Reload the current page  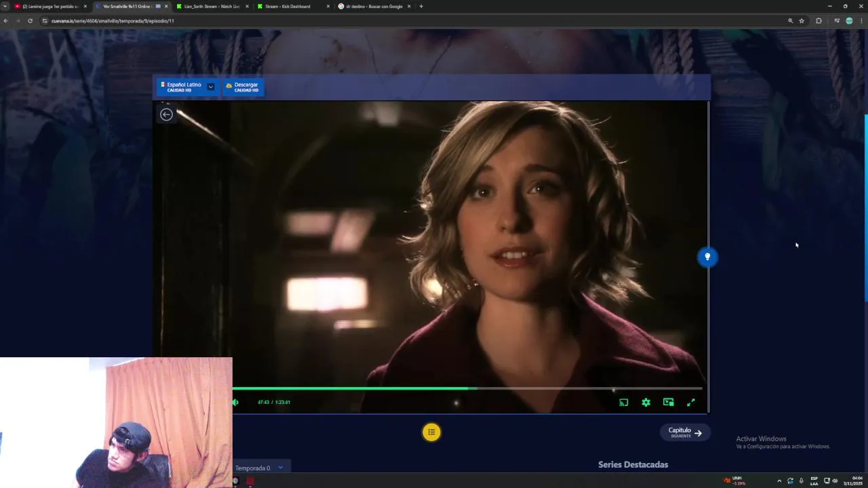(x=30, y=21)
